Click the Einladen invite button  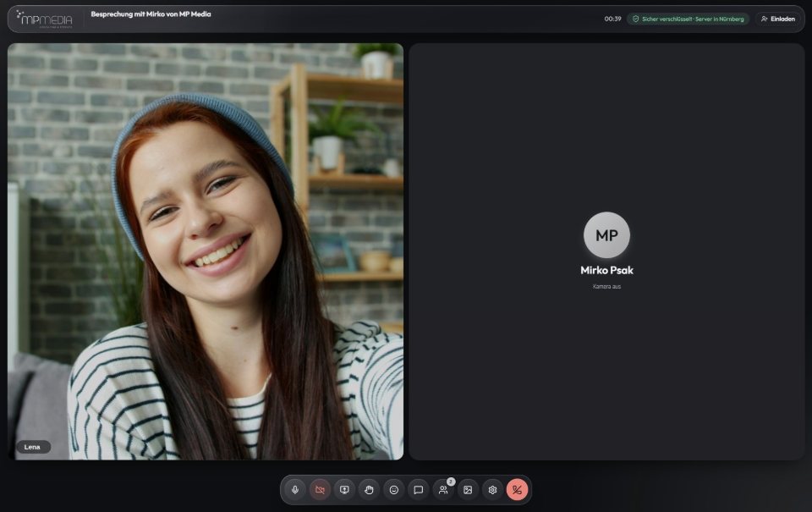click(x=778, y=19)
